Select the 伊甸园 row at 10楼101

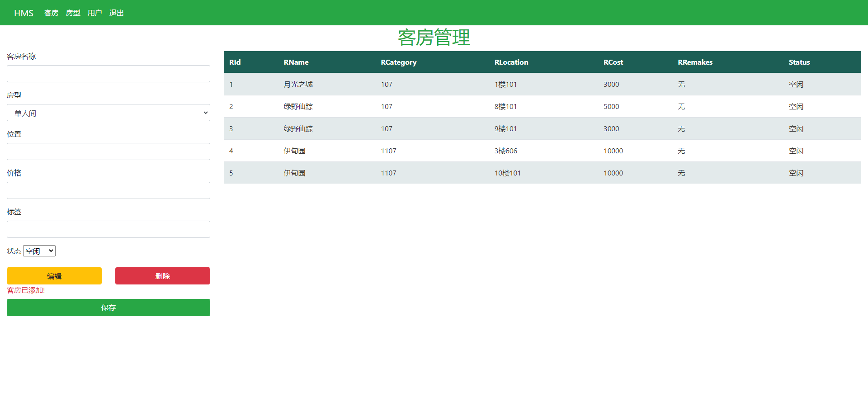(x=542, y=173)
